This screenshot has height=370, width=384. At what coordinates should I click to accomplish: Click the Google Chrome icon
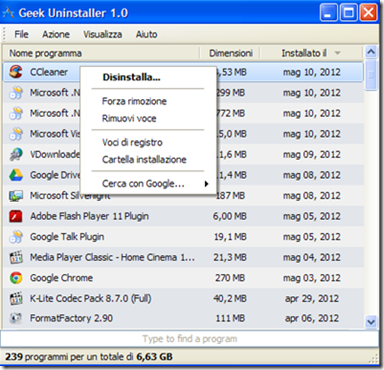point(16,278)
